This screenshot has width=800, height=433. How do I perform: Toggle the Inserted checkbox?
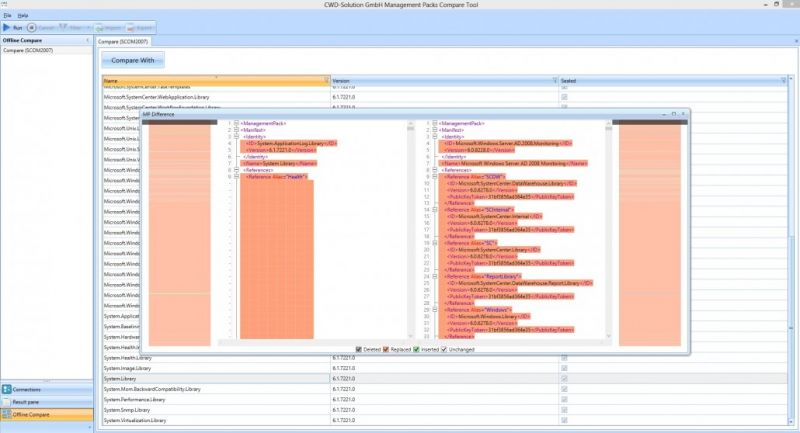pos(416,349)
